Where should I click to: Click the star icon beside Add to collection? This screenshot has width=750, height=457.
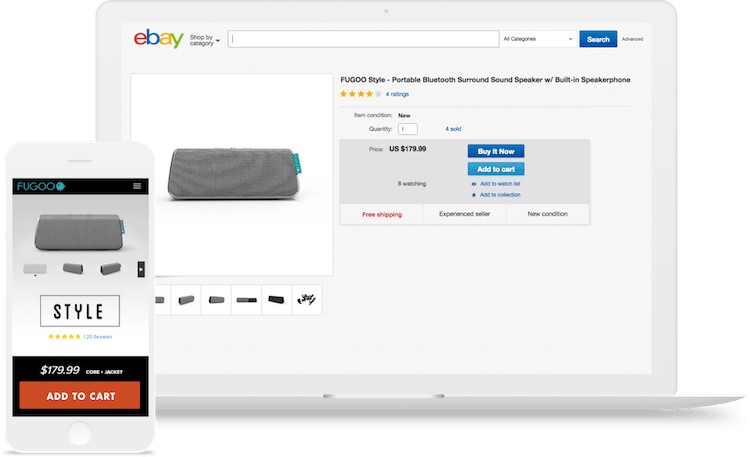pyautogui.click(x=473, y=194)
